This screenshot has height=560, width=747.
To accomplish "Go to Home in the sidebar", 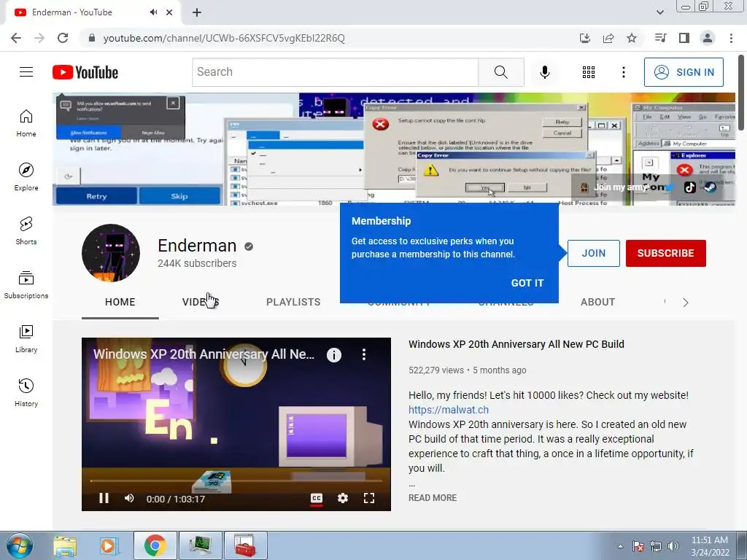I will pyautogui.click(x=26, y=122).
